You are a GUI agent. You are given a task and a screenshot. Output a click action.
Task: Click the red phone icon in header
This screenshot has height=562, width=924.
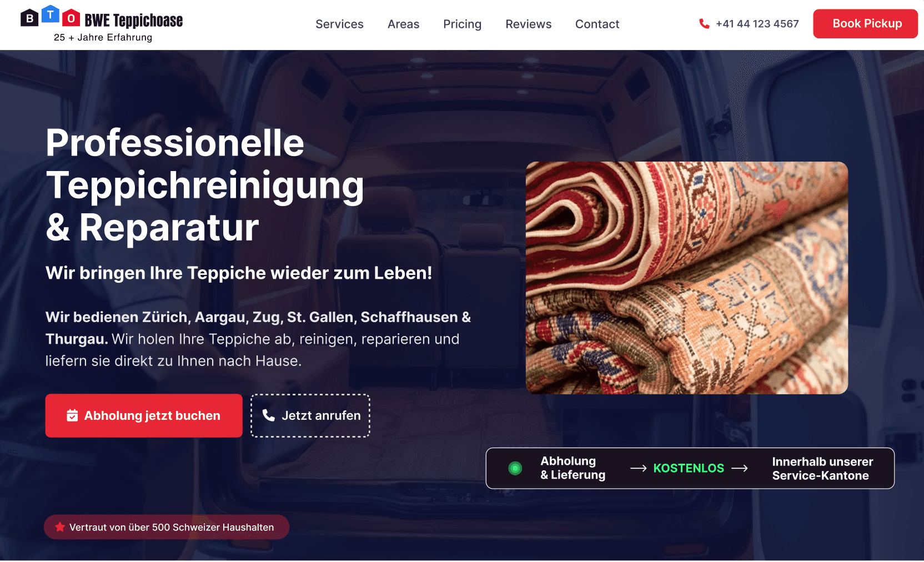click(x=704, y=24)
